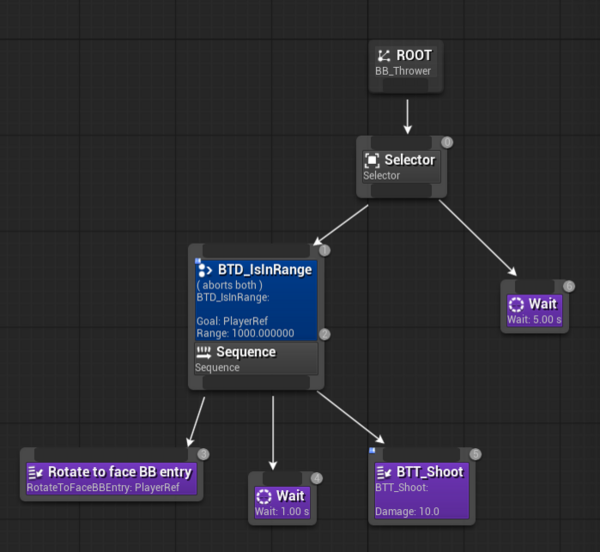This screenshot has height=552, width=600.
Task: Click the BTD_IsInRange decorator icon
Action: [205, 270]
